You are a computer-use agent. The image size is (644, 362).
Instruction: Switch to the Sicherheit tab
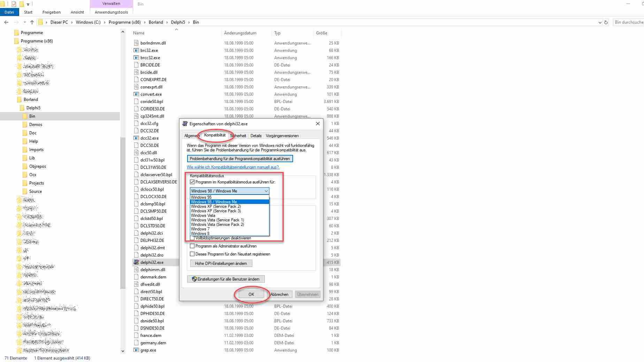238,136
